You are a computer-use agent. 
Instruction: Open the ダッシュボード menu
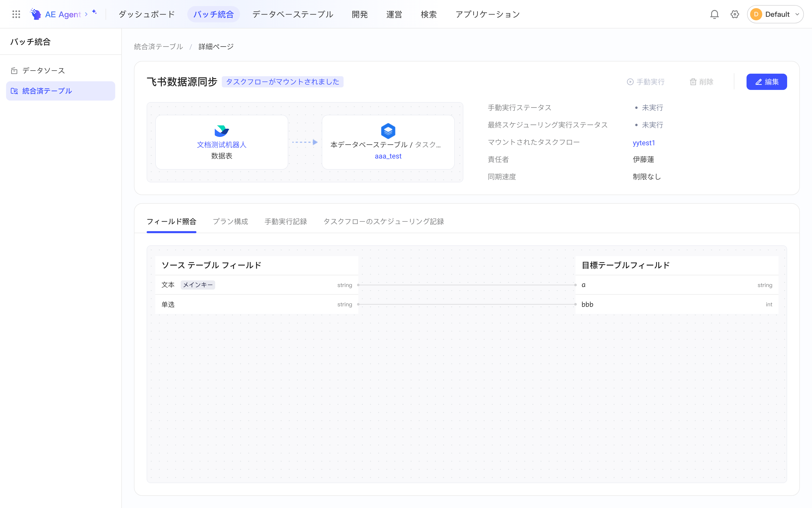tap(147, 14)
